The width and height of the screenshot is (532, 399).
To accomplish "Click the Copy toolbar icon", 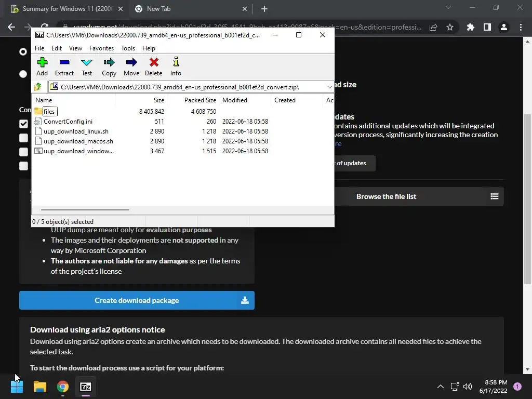I will click(109, 66).
